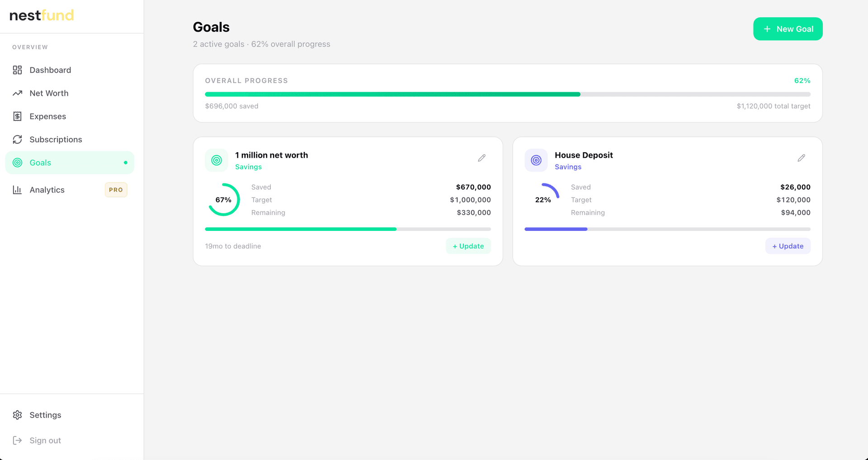Click the Subscriptions refresh icon
This screenshot has height=460, width=868.
coord(17,139)
